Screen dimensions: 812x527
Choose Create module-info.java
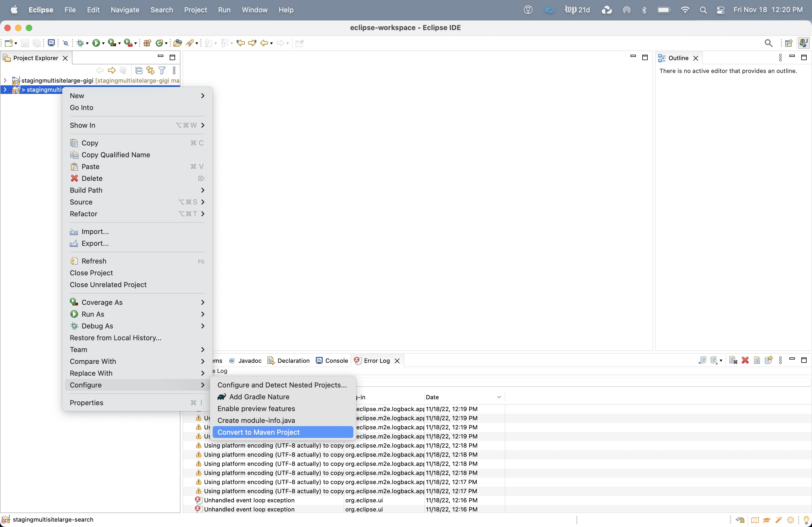click(x=283, y=420)
